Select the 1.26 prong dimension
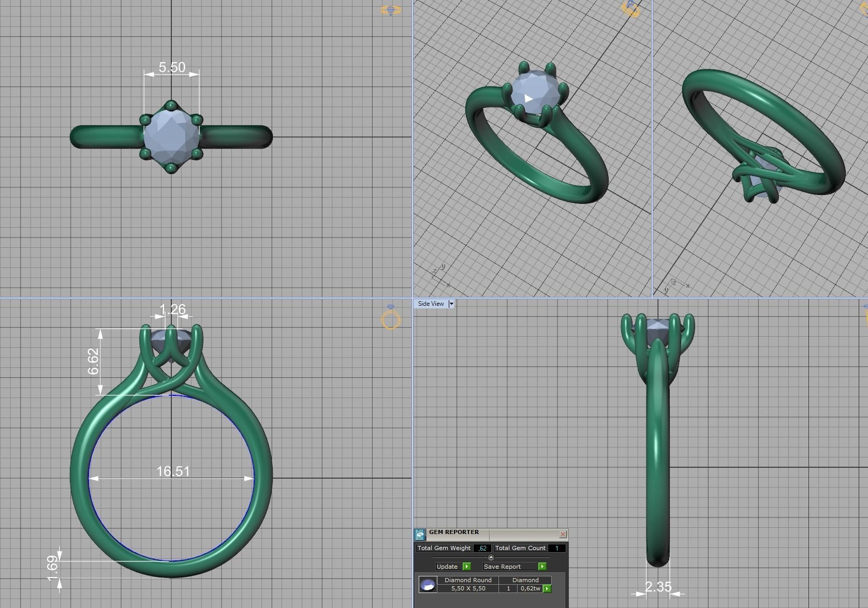Image resolution: width=868 pixels, height=608 pixels. pos(172,309)
